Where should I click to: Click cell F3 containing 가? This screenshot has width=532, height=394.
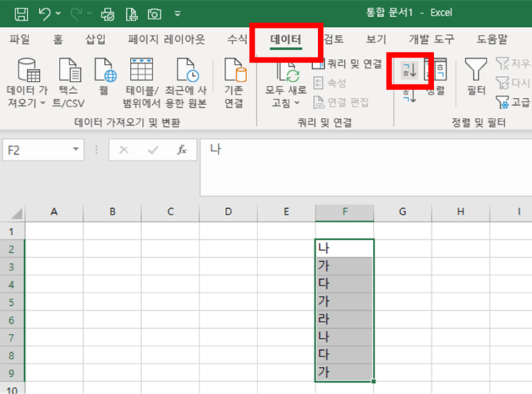[345, 266]
